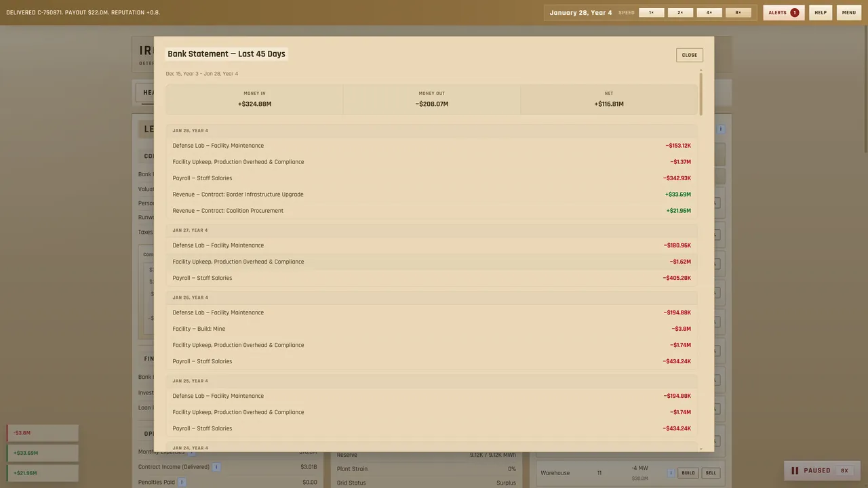The image size is (868, 488).
Task: Click Jan 28 Defense Lab maintenance −$153.12K entry
Action: point(432,146)
